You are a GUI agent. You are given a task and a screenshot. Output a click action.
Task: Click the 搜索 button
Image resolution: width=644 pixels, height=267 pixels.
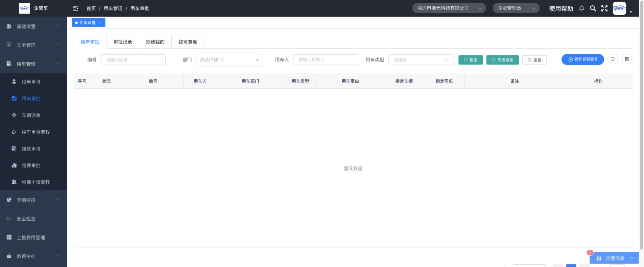click(471, 60)
